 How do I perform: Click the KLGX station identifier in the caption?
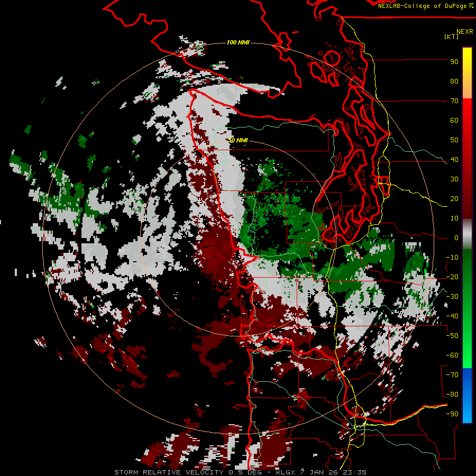287,472
